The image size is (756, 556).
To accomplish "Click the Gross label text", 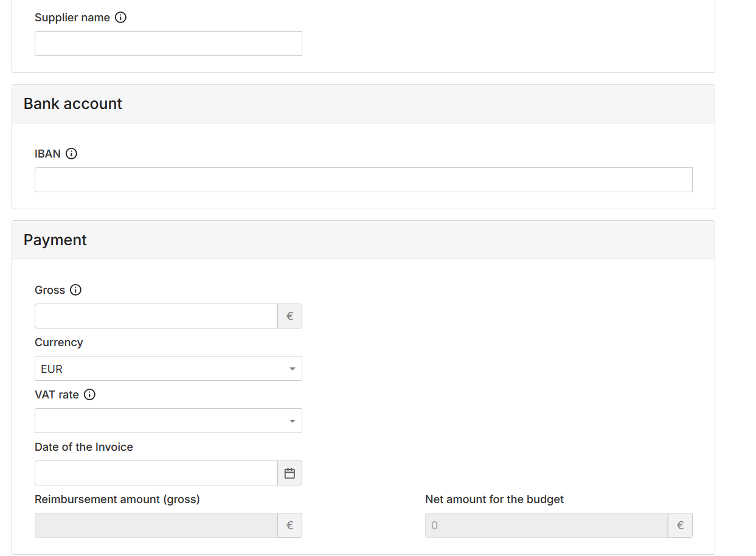I will pyautogui.click(x=50, y=290).
